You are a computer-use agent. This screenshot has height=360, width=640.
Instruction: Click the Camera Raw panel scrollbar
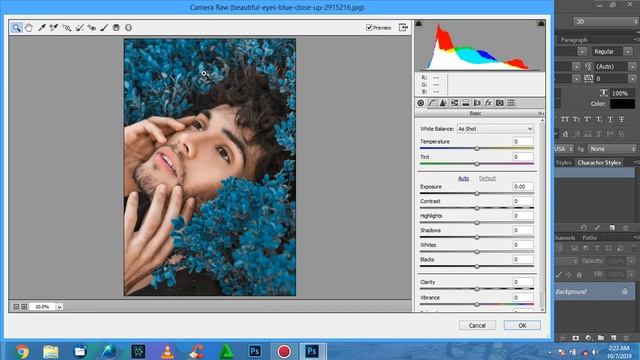[x=542, y=214]
